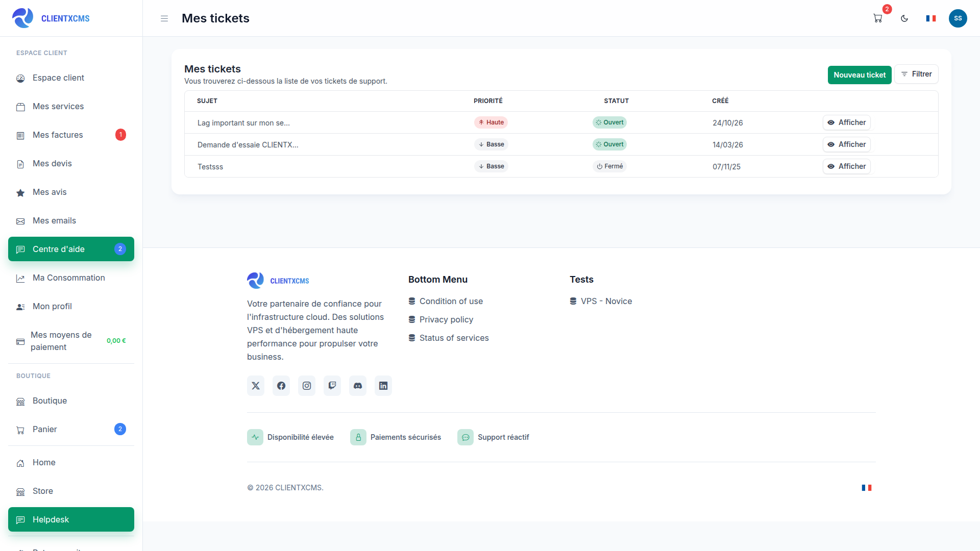
Task: Click the Instagram social icon
Action: tap(307, 386)
